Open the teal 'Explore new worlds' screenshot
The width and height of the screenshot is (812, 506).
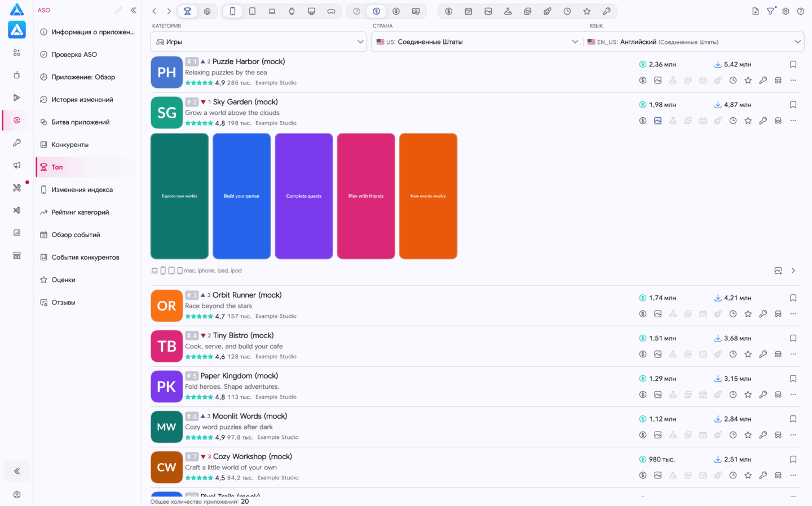click(x=179, y=196)
